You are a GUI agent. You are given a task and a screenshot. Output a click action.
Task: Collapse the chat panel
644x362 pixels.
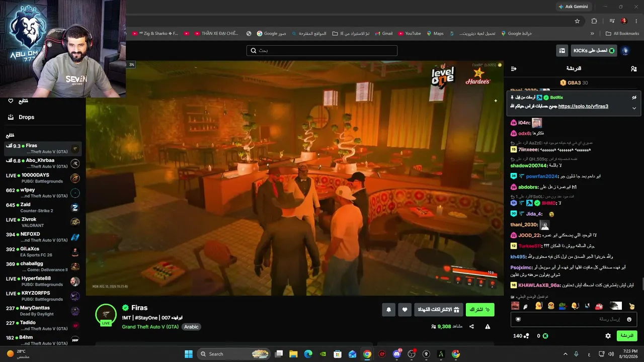[514, 68]
